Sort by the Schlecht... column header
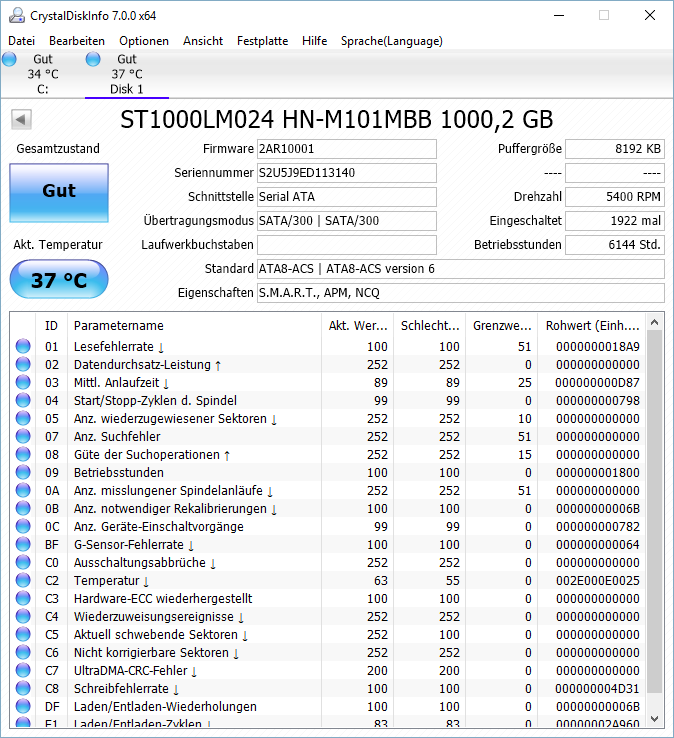Screen dimensions: 674x738 [x=430, y=326]
